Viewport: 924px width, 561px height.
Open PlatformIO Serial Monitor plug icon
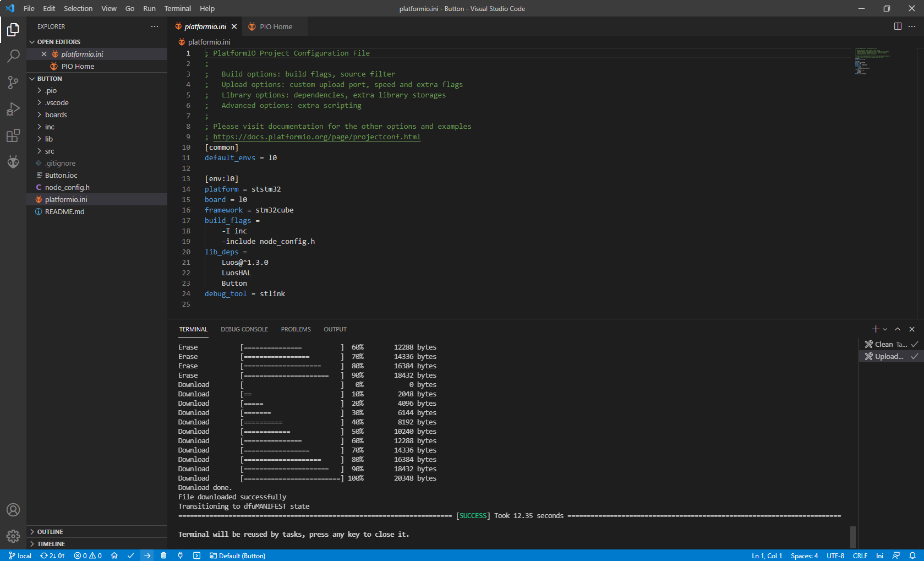pyautogui.click(x=180, y=555)
